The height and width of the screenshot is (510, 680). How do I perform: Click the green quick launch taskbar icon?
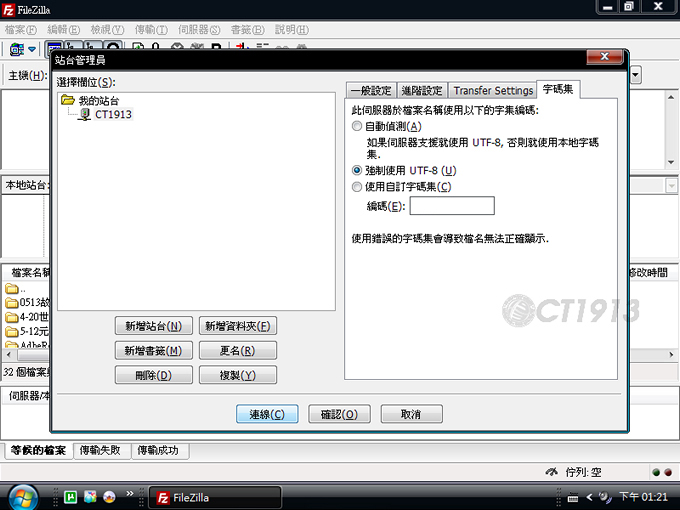71,496
